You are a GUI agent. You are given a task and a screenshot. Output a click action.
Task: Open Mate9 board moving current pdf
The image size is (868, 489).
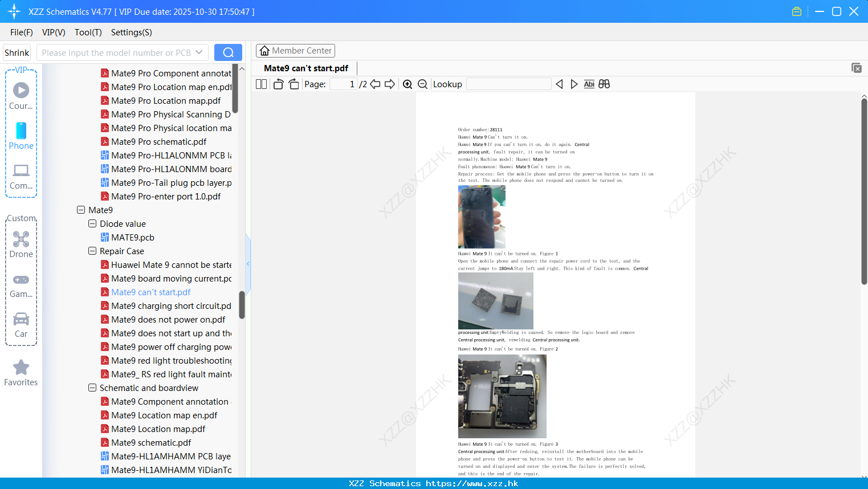point(166,278)
